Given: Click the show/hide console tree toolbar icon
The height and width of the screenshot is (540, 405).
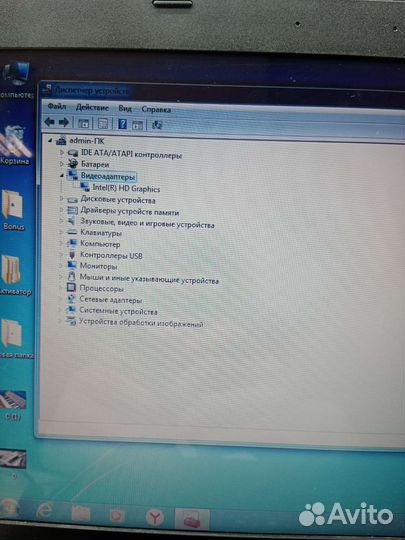Looking at the screenshot, I should coord(83,123).
